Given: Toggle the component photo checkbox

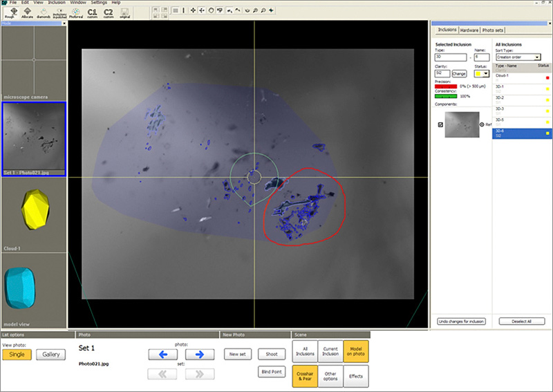Looking at the screenshot, I should click(x=440, y=124).
